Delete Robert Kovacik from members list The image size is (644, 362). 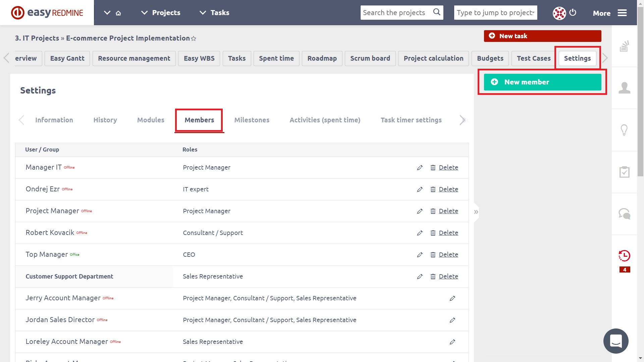[x=448, y=233]
